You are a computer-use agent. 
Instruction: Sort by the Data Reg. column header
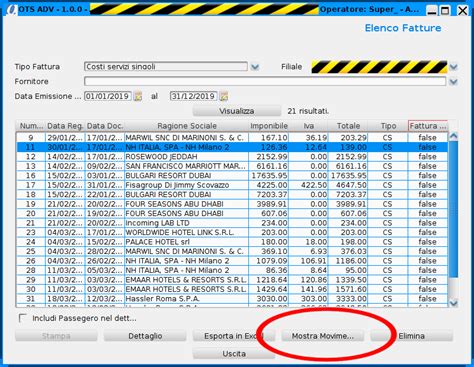(65, 126)
